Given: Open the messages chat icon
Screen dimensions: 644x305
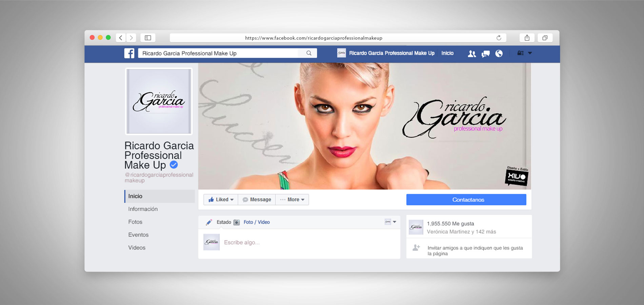Looking at the screenshot, I should pos(485,54).
